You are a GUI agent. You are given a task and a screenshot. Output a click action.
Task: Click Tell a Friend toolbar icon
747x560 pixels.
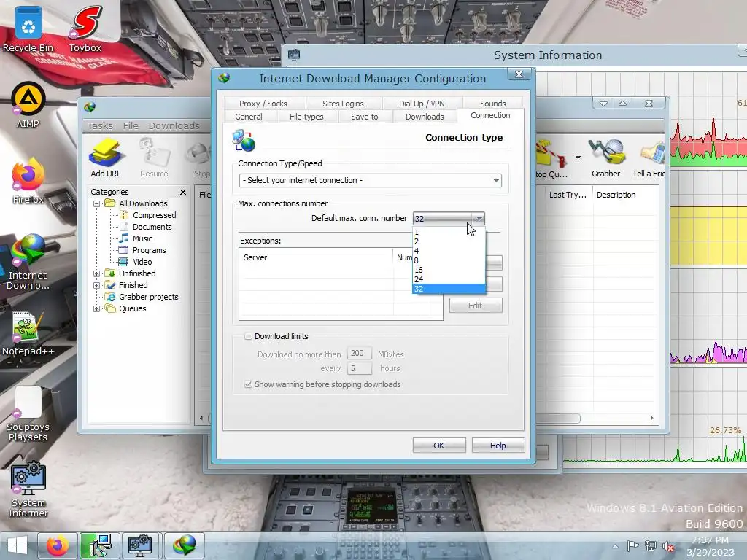649,158
